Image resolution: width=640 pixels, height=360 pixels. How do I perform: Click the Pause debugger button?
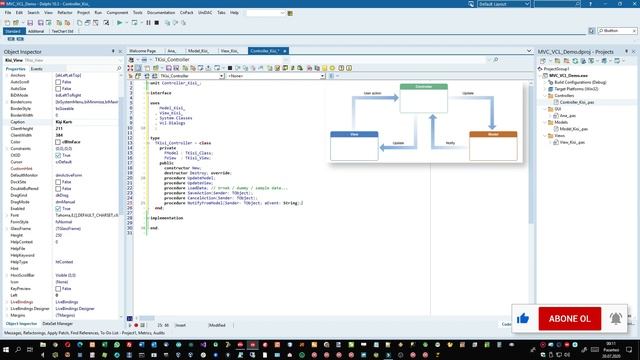148,23
